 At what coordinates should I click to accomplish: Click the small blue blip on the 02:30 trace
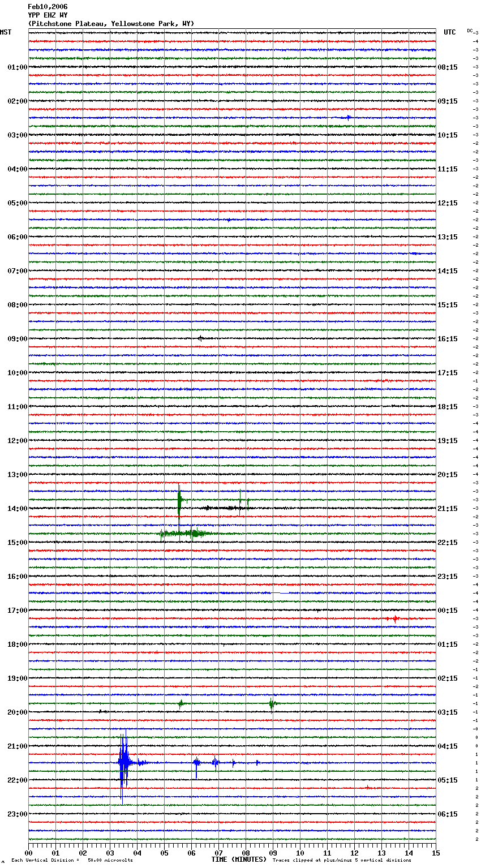(x=349, y=118)
